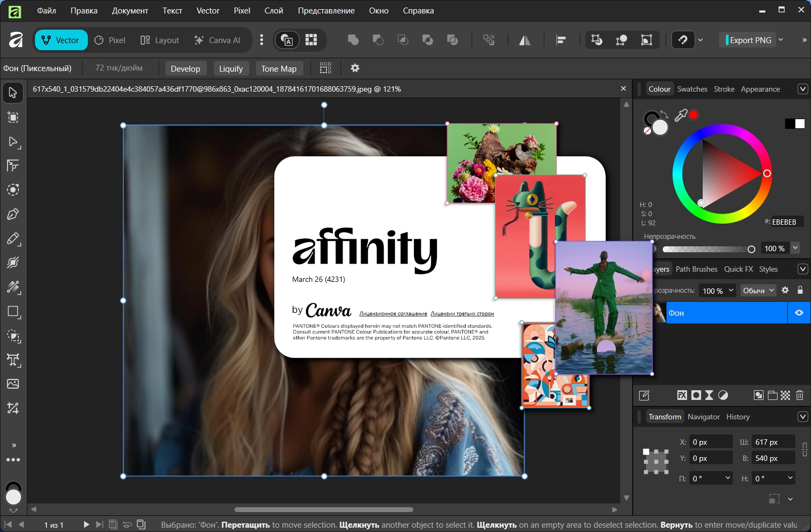Screen dimensions: 811x532
Task: Hide the Фон layer visibility
Action: click(x=799, y=313)
